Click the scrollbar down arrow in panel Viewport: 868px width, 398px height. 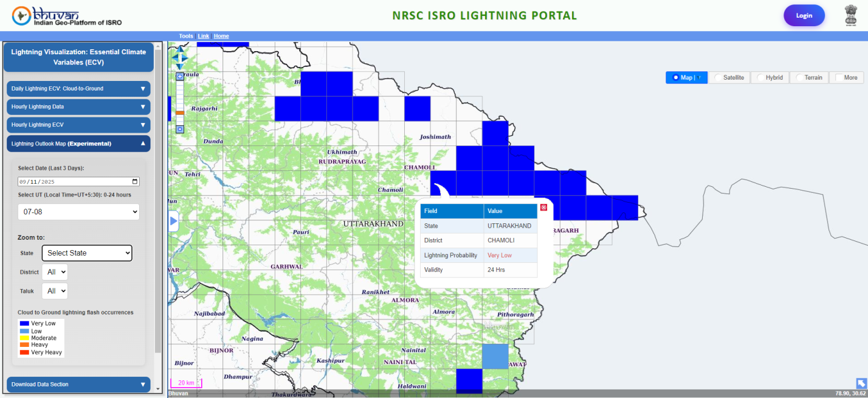tap(159, 388)
